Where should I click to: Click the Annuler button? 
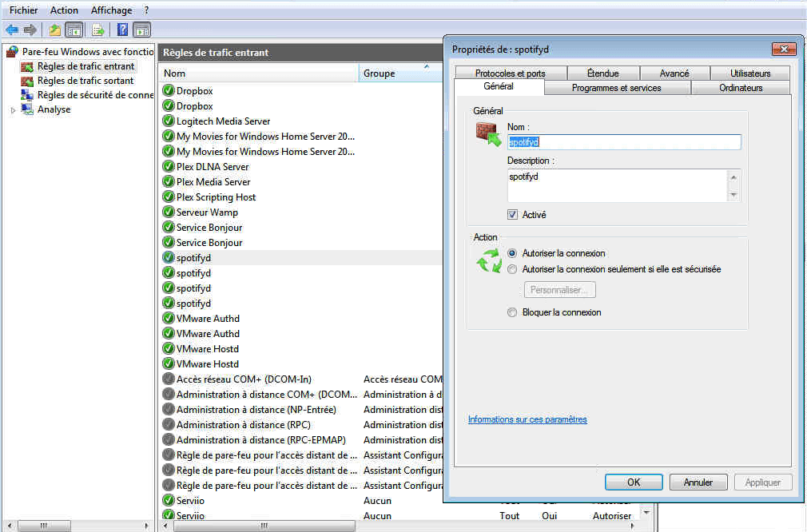[698, 482]
